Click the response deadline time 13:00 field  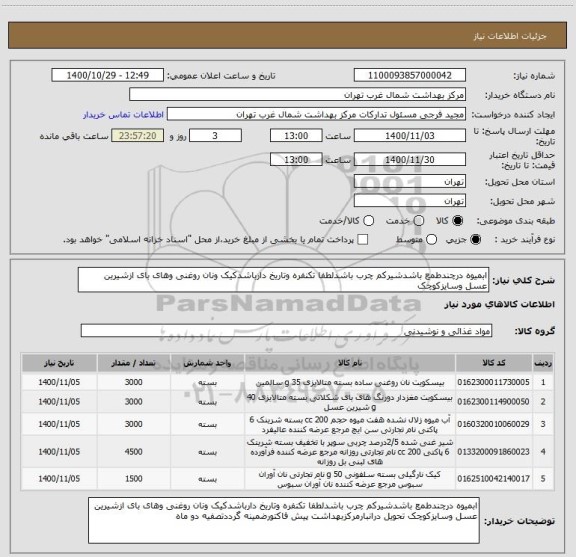pyautogui.click(x=296, y=136)
